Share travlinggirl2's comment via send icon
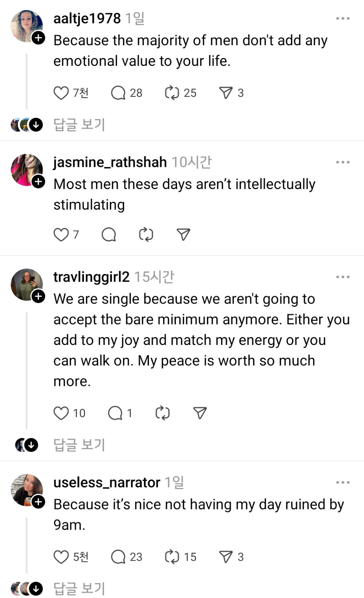This screenshot has width=364, height=598. 200,413
